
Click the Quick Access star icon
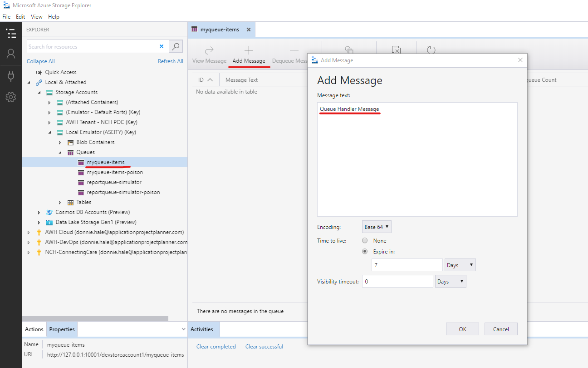click(x=39, y=72)
